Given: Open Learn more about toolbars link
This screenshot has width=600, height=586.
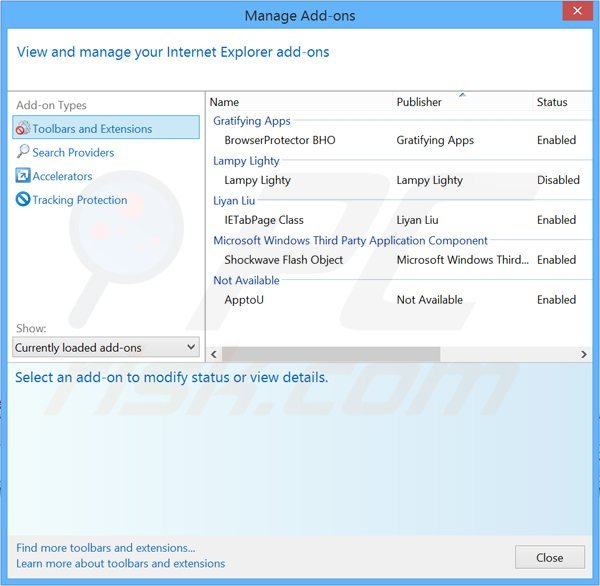Looking at the screenshot, I should coord(121,563).
